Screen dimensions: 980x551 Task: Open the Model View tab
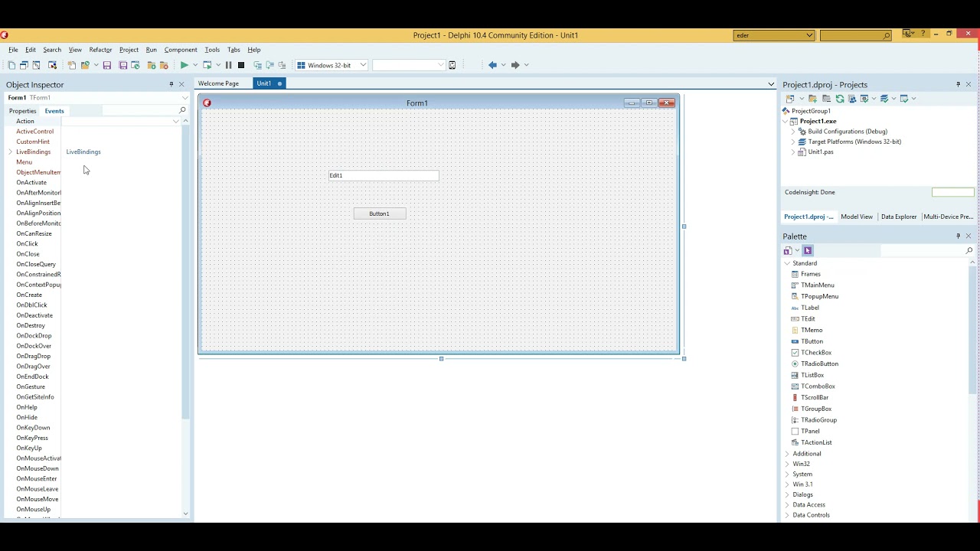tap(857, 217)
